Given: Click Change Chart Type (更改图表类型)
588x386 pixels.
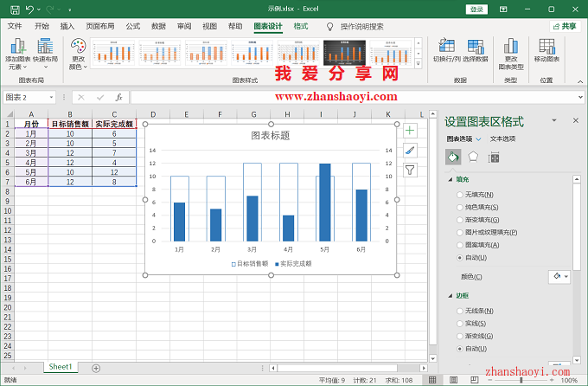Looking at the screenshot, I should point(511,54).
